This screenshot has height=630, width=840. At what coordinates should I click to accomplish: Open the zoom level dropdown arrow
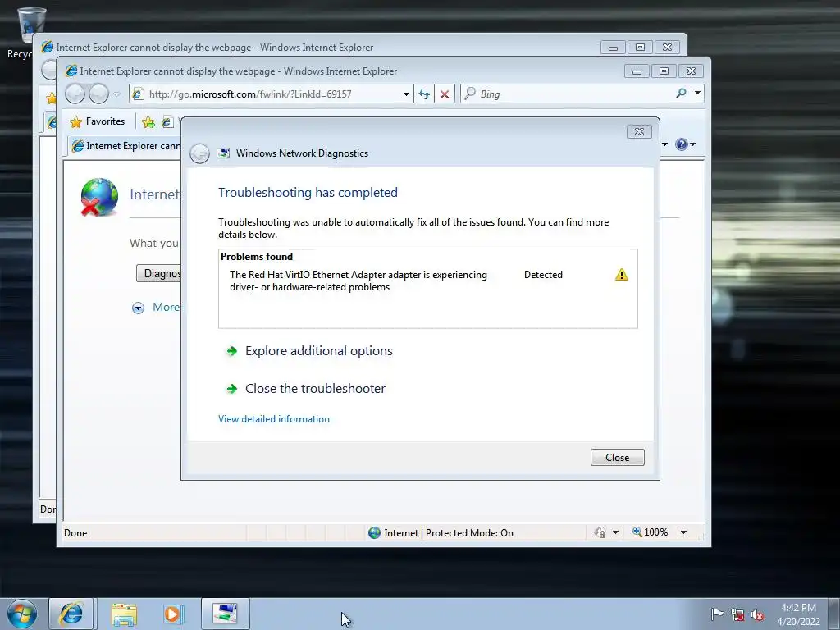click(x=683, y=532)
